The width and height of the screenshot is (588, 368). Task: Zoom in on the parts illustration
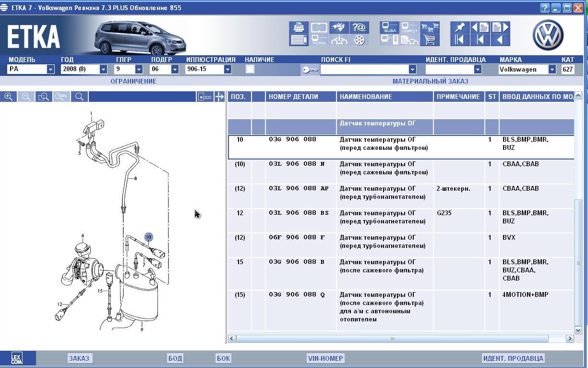click(x=9, y=97)
